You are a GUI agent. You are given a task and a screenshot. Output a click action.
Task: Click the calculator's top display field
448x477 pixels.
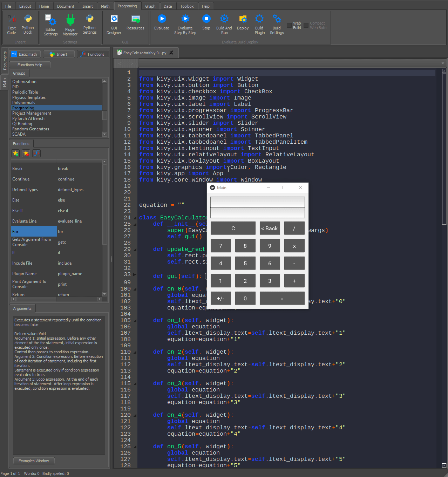tap(257, 202)
